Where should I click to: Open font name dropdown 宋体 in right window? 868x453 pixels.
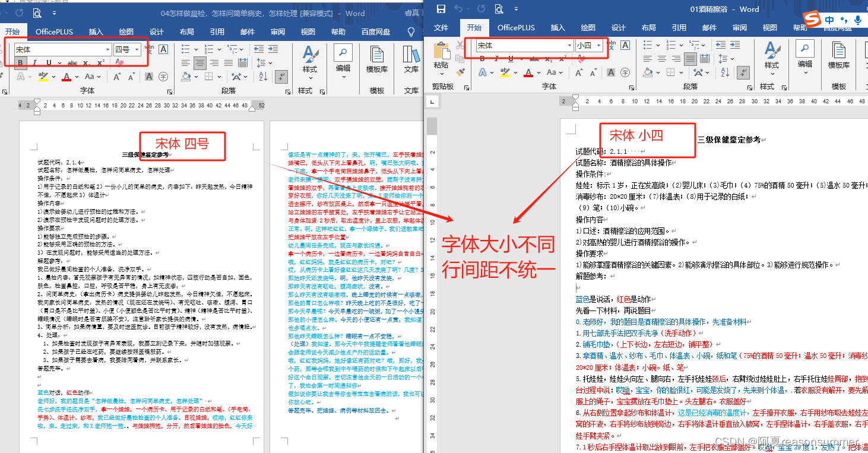[569, 46]
